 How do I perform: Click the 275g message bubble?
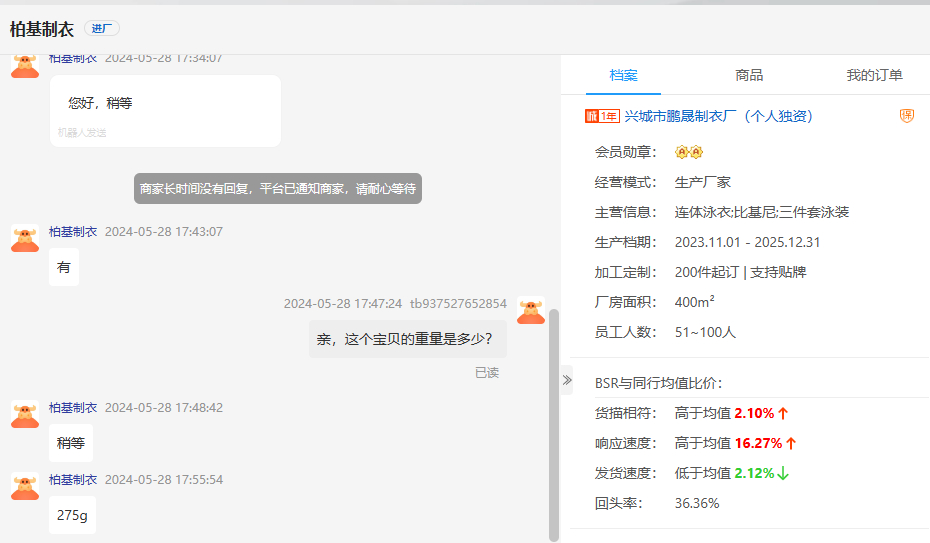[72, 515]
